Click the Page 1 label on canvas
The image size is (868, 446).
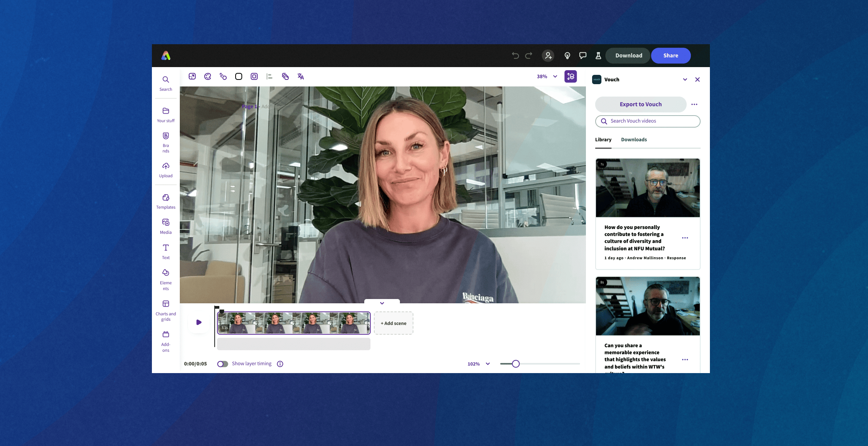tap(249, 106)
